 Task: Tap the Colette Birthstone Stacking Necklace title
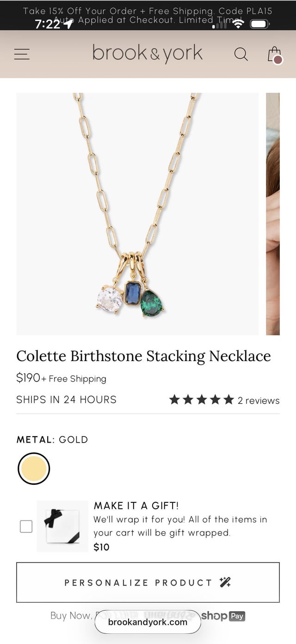click(x=143, y=356)
